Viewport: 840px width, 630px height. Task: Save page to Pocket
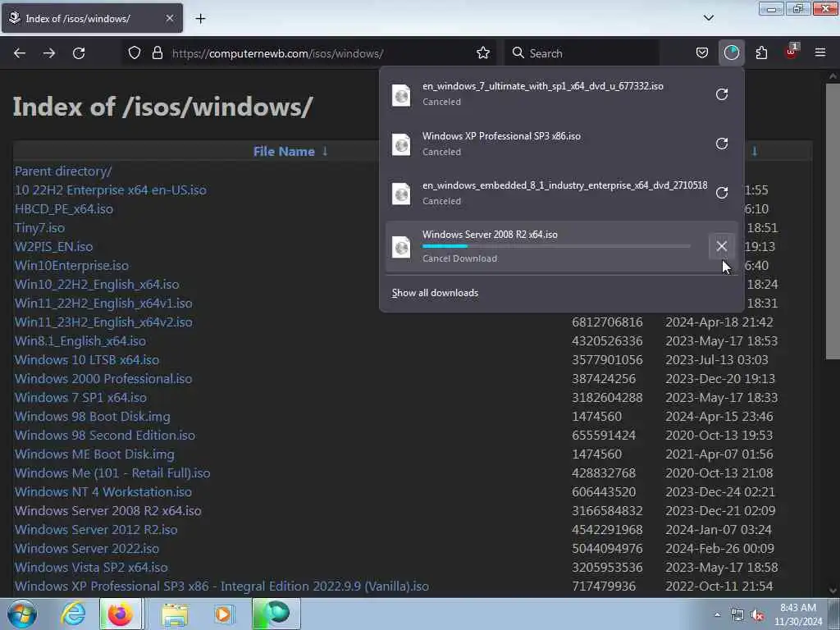click(x=702, y=53)
